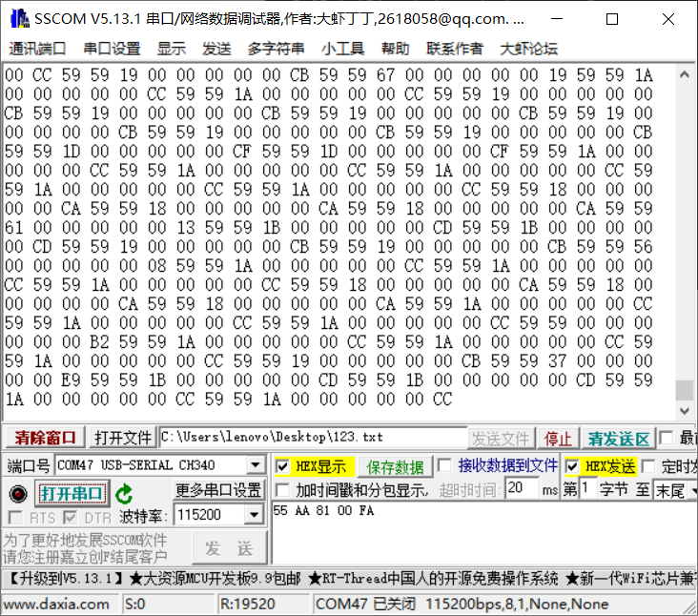The image size is (698, 616).
Task: Open the 大虾论坛 menu
Action: tap(529, 49)
